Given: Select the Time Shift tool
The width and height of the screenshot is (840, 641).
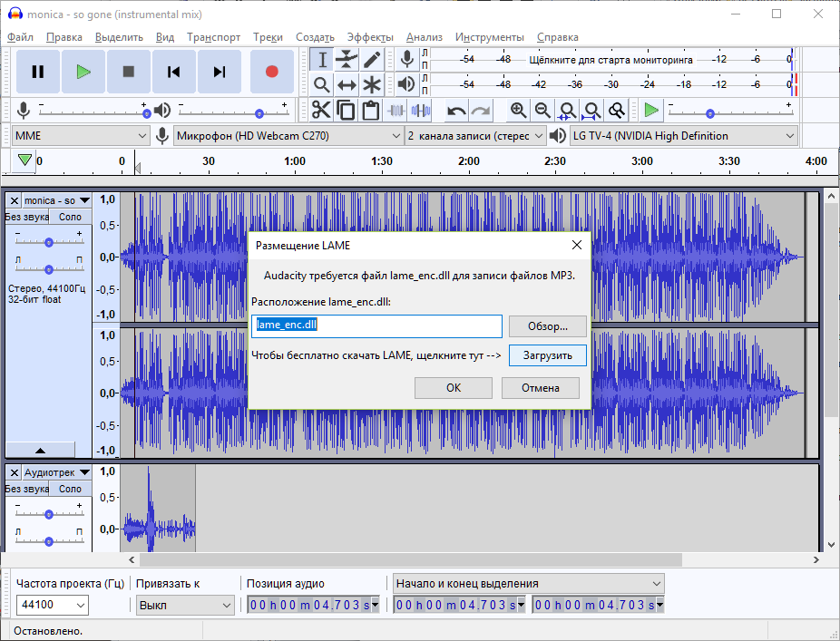Looking at the screenshot, I should 347,84.
